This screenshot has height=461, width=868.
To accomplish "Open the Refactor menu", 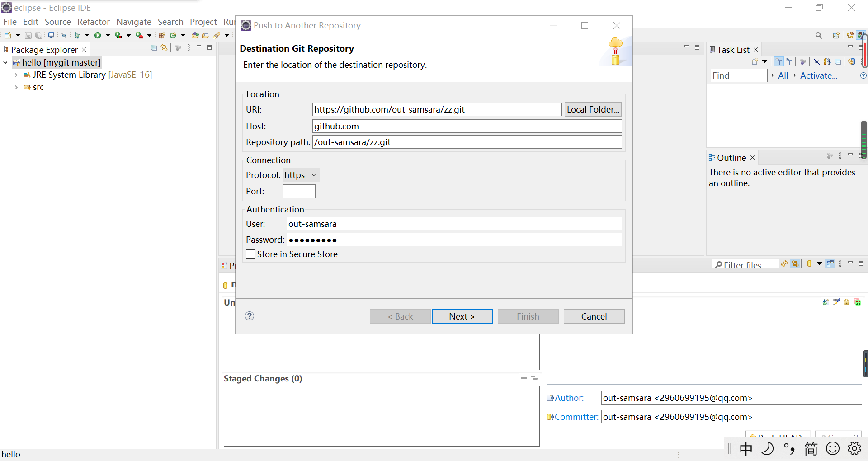I will point(94,22).
